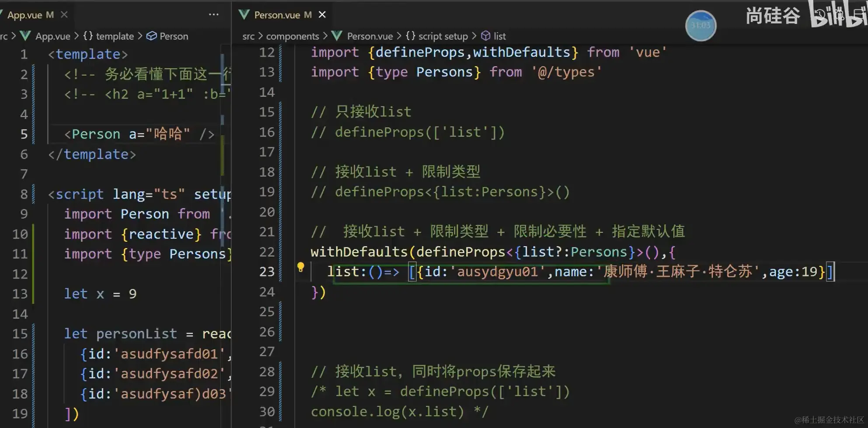Viewport: 868px width, 428px height.
Task: Click the list breadcrumb symbol
Action: click(x=500, y=36)
